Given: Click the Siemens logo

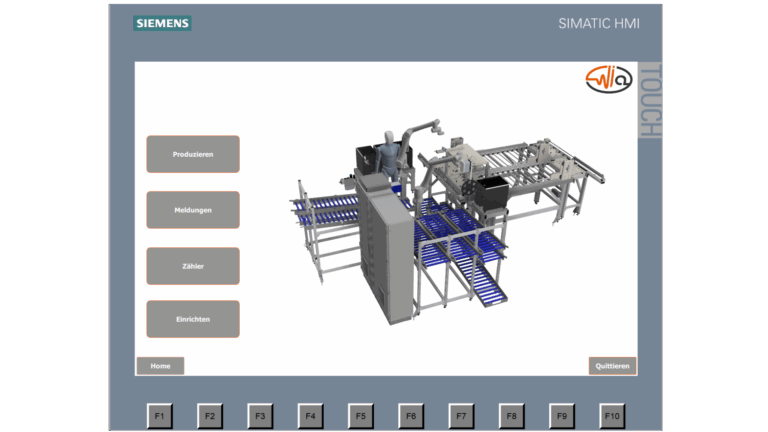Looking at the screenshot, I should (162, 23).
